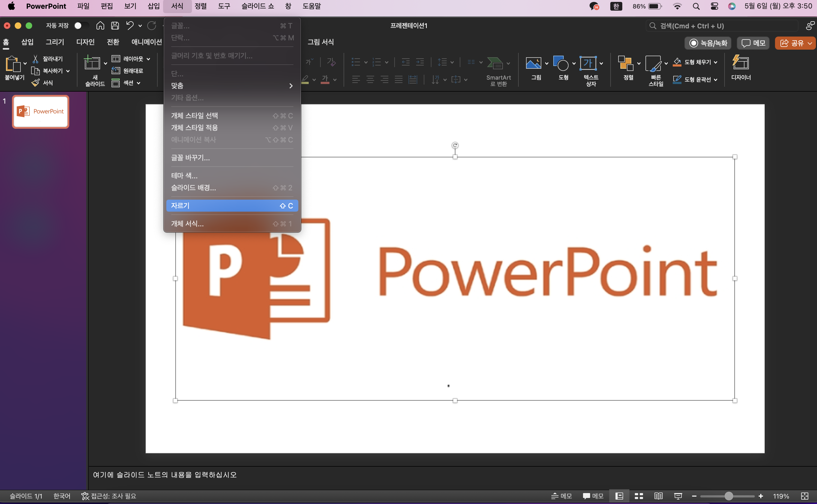Click the Save disk icon

tap(115, 26)
